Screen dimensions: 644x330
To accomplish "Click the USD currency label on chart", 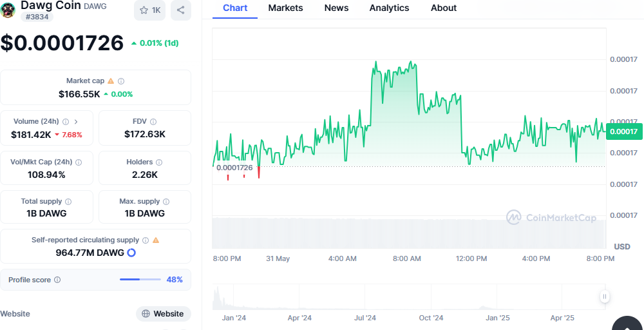I will 622,247.
